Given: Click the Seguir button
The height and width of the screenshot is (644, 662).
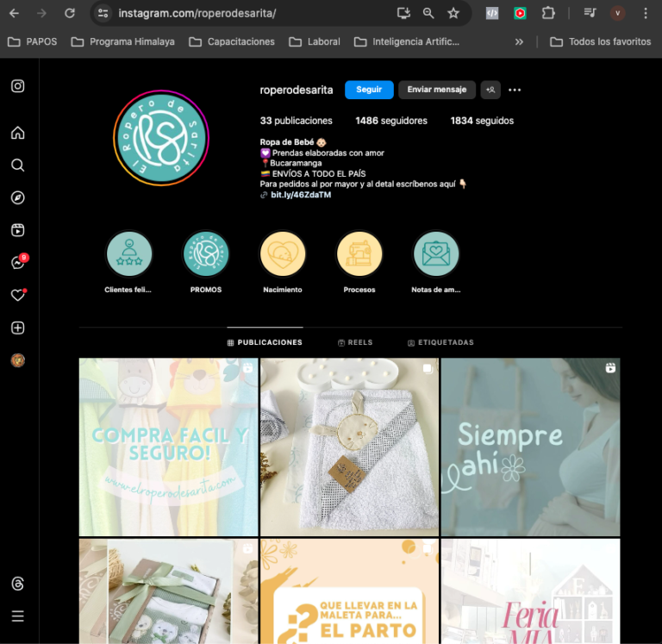Looking at the screenshot, I should (369, 90).
